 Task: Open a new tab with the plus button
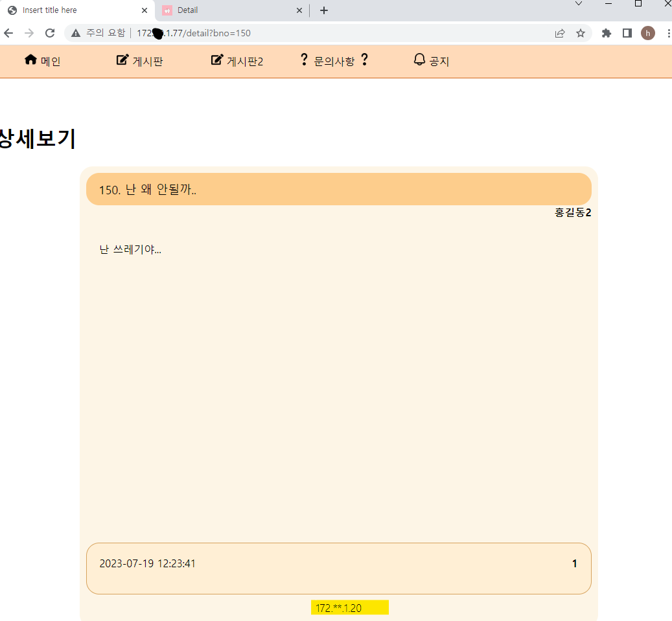click(324, 10)
